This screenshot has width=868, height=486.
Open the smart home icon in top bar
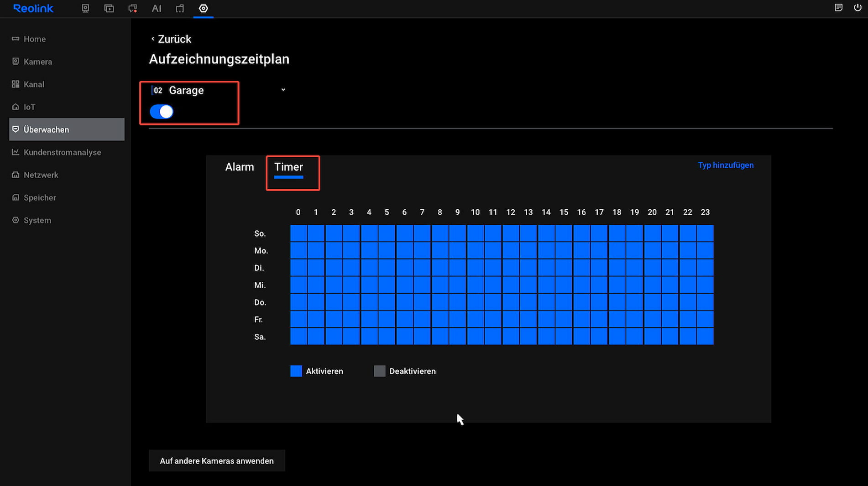click(180, 8)
